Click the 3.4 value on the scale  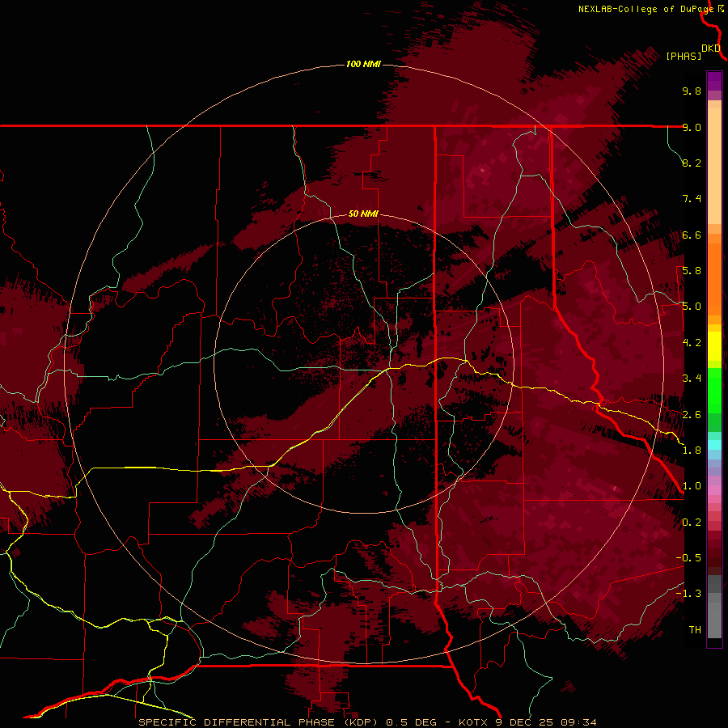pyautogui.click(x=692, y=379)
